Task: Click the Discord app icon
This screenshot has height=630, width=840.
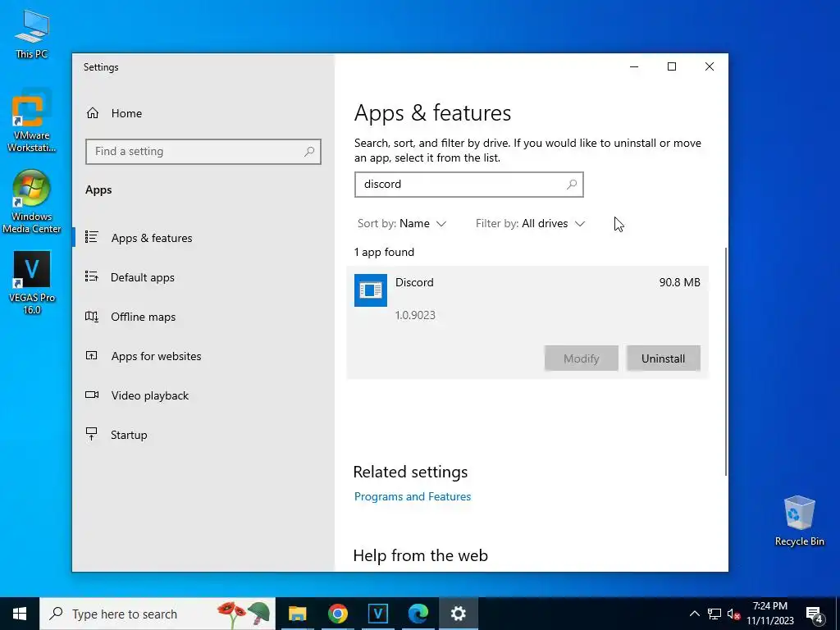Action: (x=371, y=290)
